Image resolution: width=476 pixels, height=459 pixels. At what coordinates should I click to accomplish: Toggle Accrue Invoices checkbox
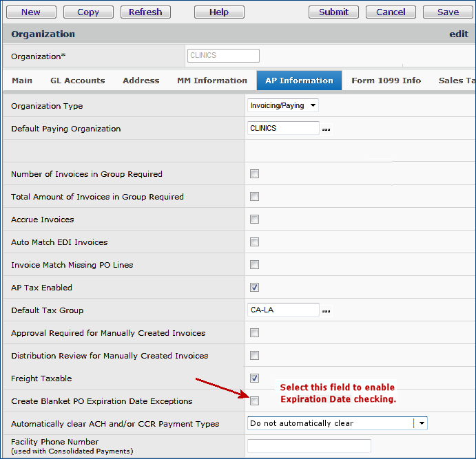pos(254,220)
